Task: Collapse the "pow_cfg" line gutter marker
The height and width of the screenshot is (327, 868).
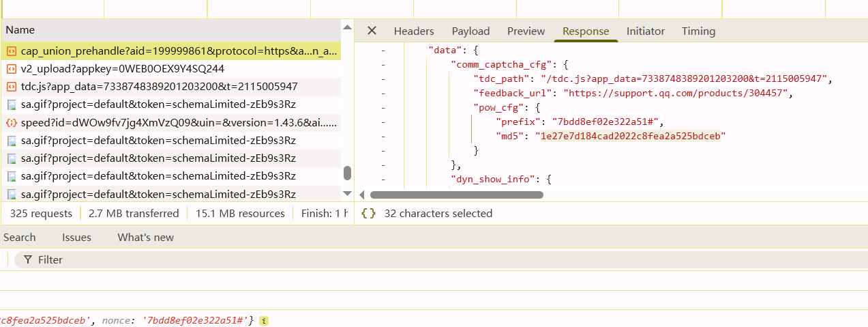Action: (383, 108)
